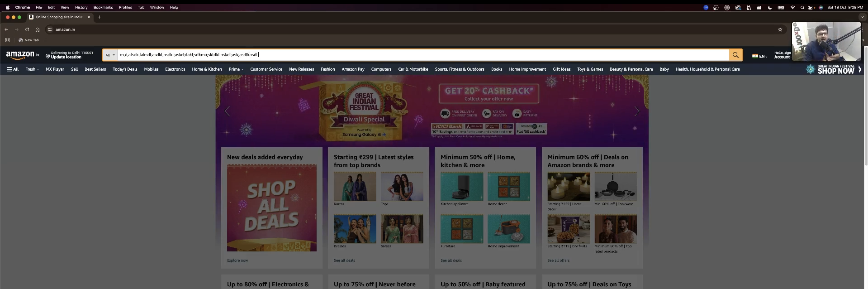Go to next banner slide arrow

[x=637, y=111]
